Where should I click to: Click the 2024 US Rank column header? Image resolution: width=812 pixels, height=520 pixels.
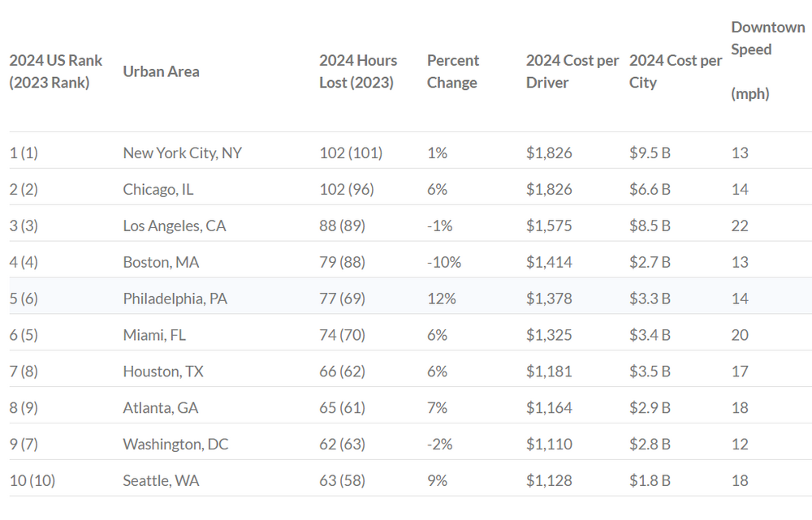[56, 71]
